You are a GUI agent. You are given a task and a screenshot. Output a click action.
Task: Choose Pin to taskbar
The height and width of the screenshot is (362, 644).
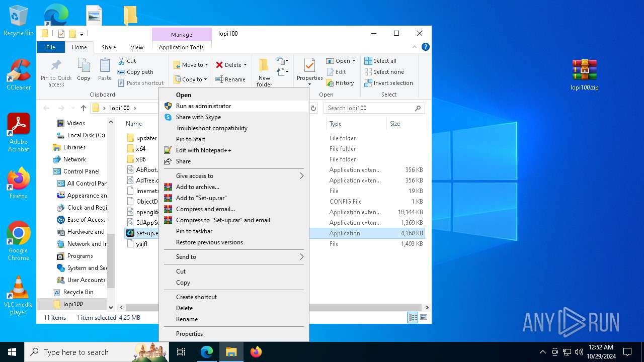pyautogui.click(x=233, y=231)
